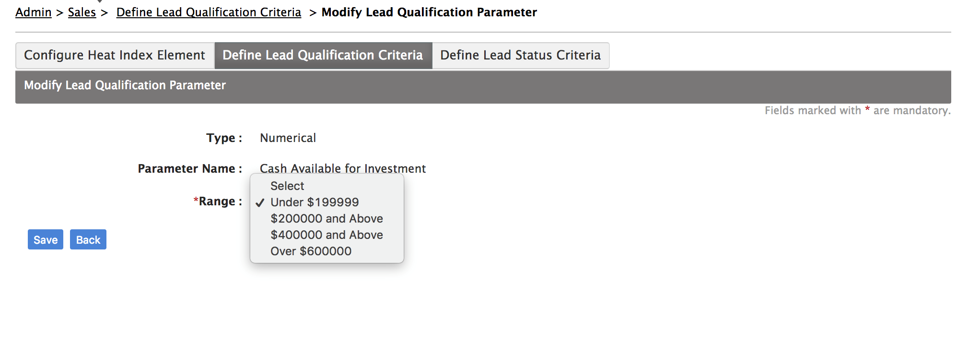The height and width of the screenshot is (355, 980).
Task: Open the Define Lead Status Criteria tab
Action: 520,56
